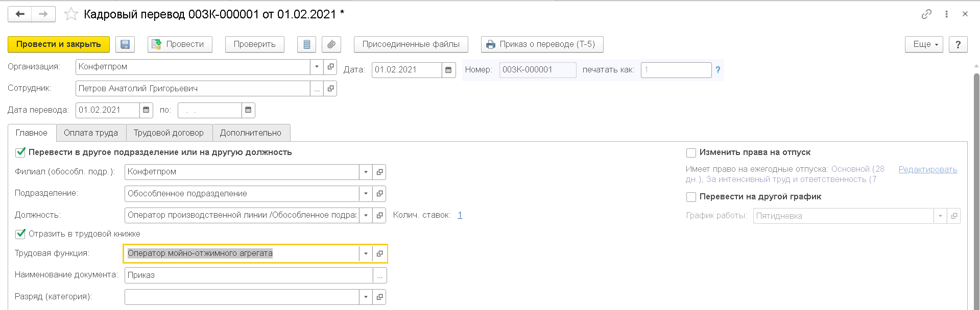Image resolution: width=980 pixels, height=310 pixels.
Task: Open the Еще dropdown menu
Action: [924, 44]
